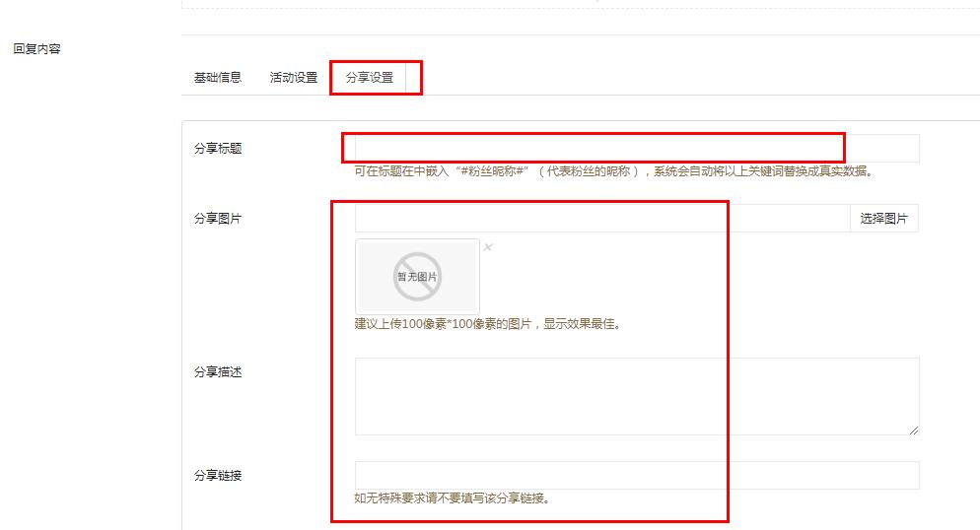Open the 活动设置 tab

coord(294,78)
